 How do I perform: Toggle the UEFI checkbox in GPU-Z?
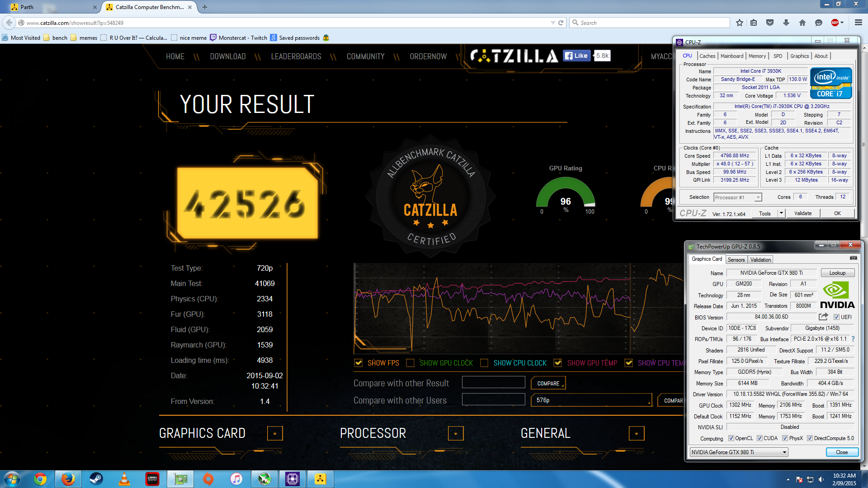pos(836,317)
